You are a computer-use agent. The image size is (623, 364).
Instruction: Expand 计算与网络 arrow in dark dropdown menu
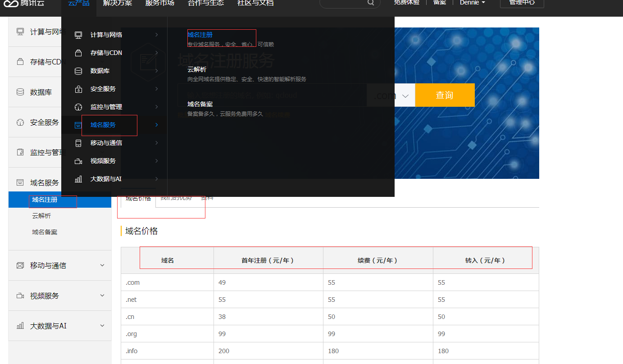(156, 35)
